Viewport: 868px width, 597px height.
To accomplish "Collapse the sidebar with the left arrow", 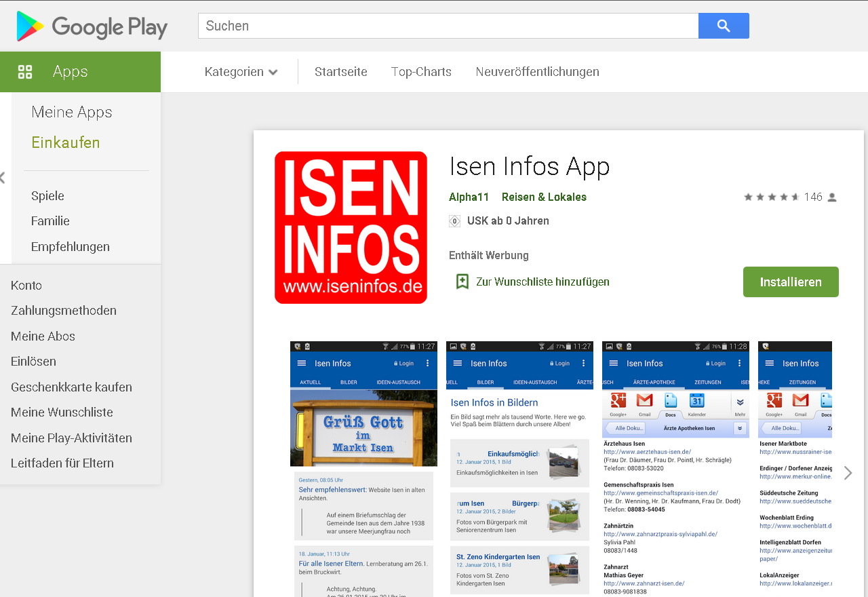I will (x=3, y=178).
